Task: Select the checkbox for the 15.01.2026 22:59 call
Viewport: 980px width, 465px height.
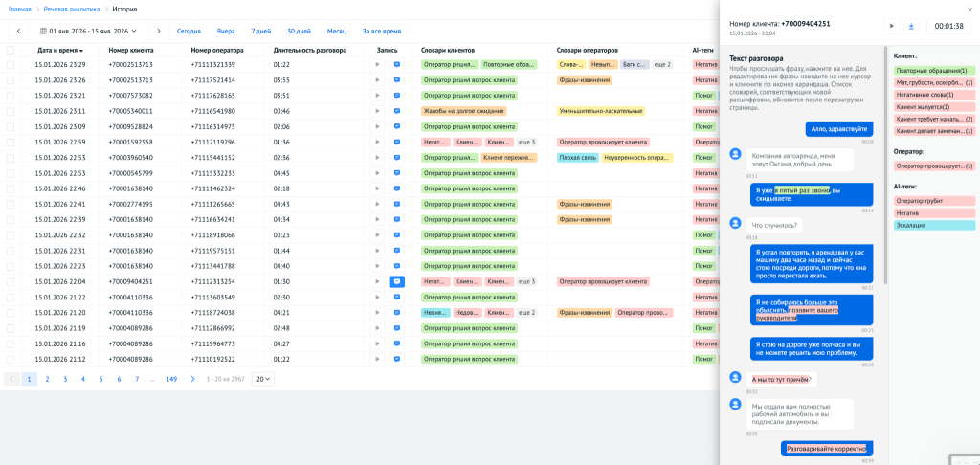Action: [11, 142]
